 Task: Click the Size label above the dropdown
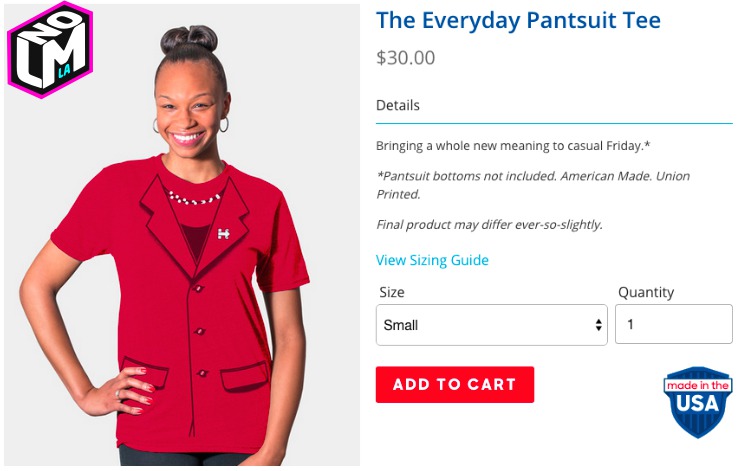point(392,292)
